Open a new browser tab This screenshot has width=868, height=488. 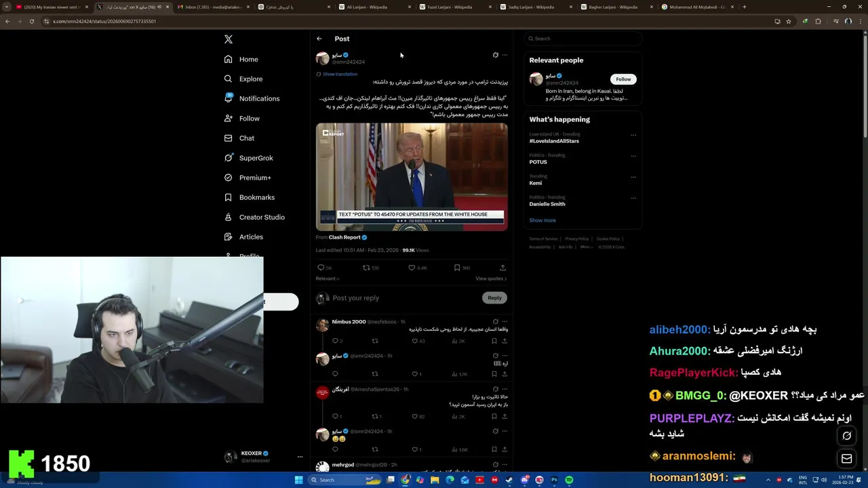(x=744, y=7)
